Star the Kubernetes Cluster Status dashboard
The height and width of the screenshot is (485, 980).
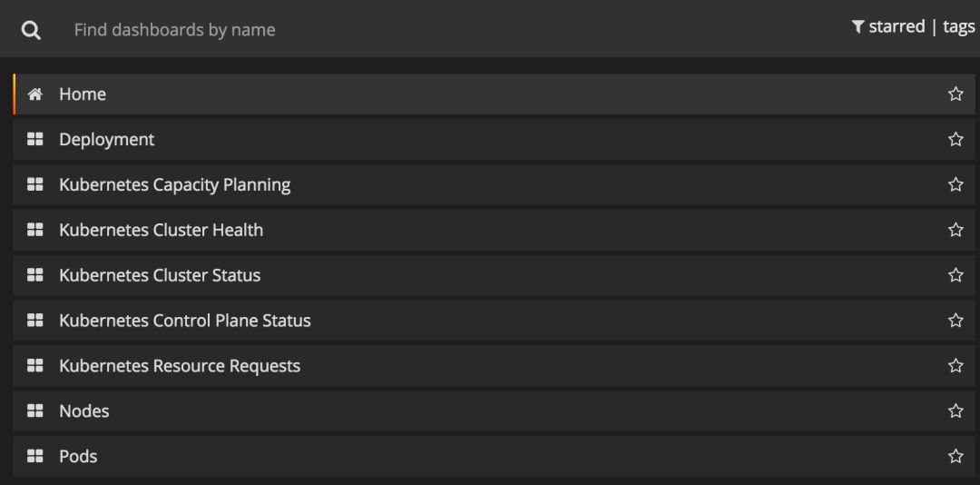[x=955, y=275]
